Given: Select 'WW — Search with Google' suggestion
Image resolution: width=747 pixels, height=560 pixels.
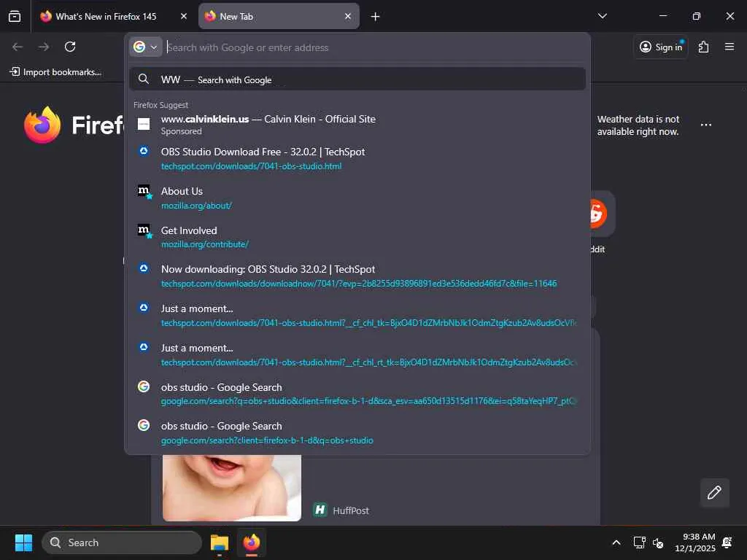Looking at the screenshot, I should click(357, 79).
